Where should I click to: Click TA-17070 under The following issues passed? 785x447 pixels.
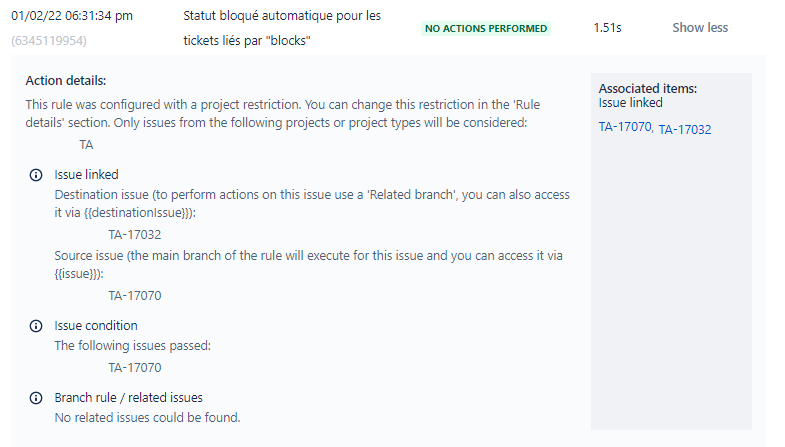click(135, 368)
